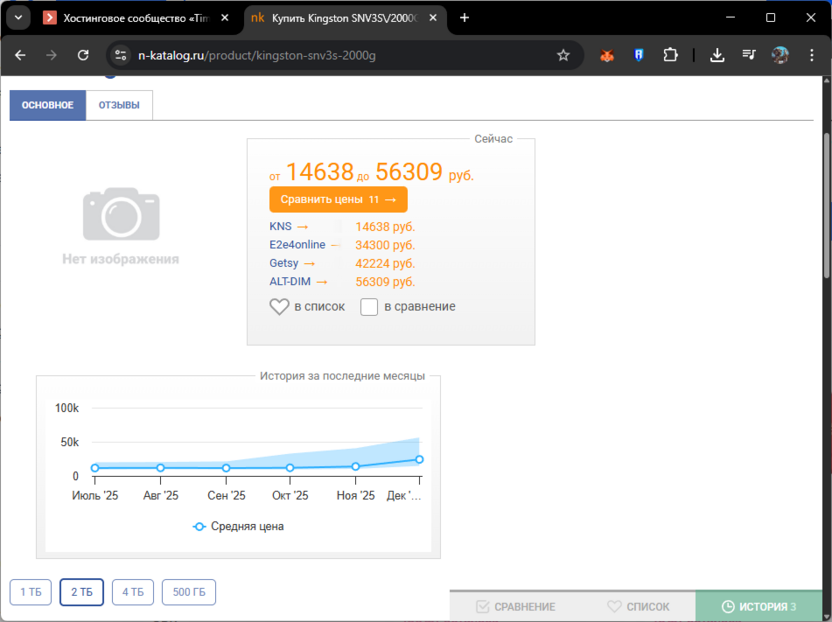Switch to the Хостинговое сообщество browser tab
The width and height of the screenshot is (832, 622).
(137, 18)
